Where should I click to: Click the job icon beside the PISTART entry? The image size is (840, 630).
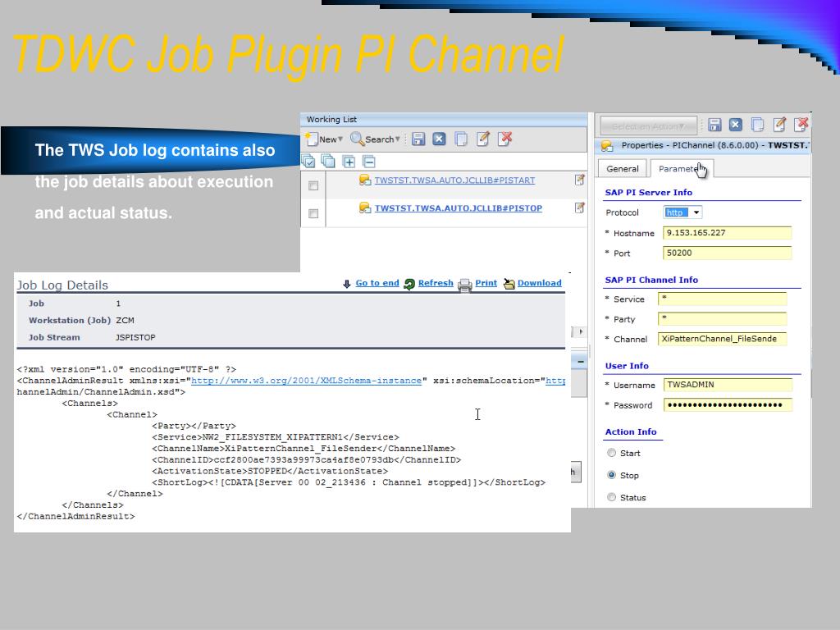365,180
